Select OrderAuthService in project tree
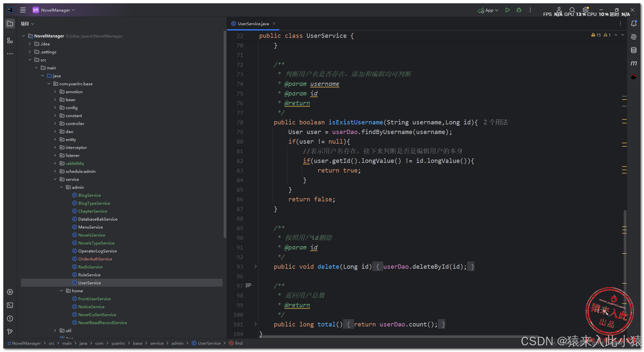Viewport: 644px width, 352px height. tap(95, 259)
